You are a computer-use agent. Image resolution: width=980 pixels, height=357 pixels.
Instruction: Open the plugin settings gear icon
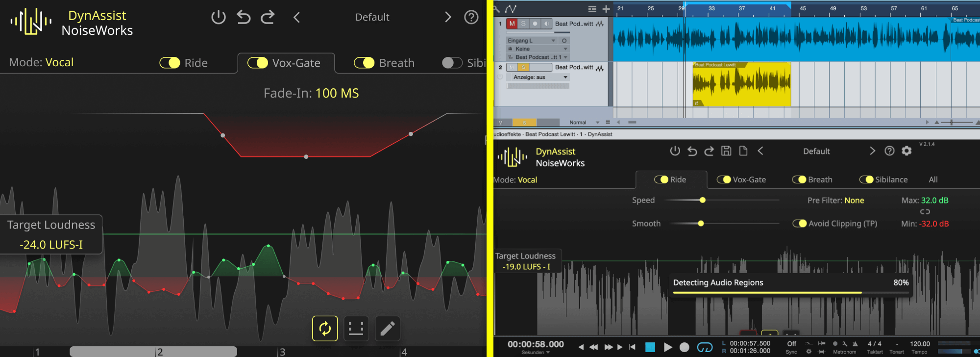point(906,151)
